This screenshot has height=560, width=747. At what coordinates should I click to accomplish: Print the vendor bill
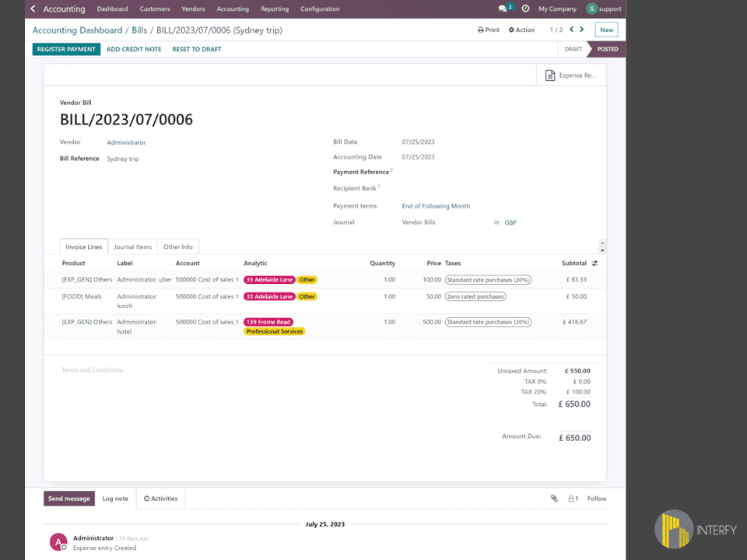pos(489,30)
